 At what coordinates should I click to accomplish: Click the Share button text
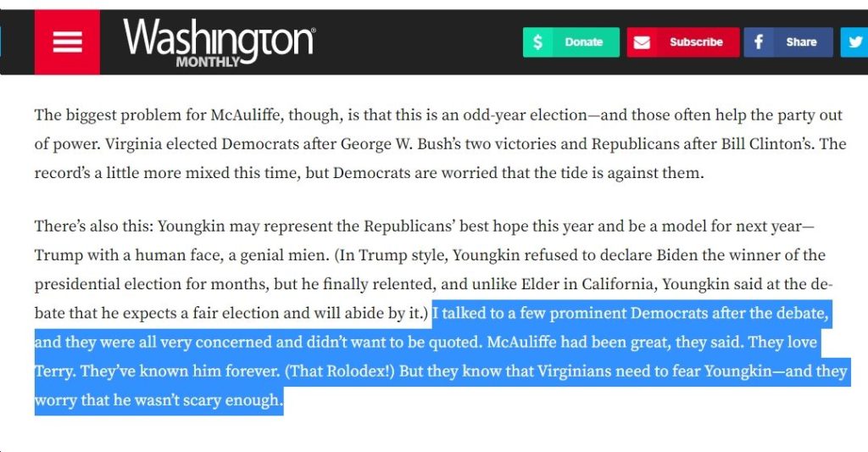coord(801,42)
